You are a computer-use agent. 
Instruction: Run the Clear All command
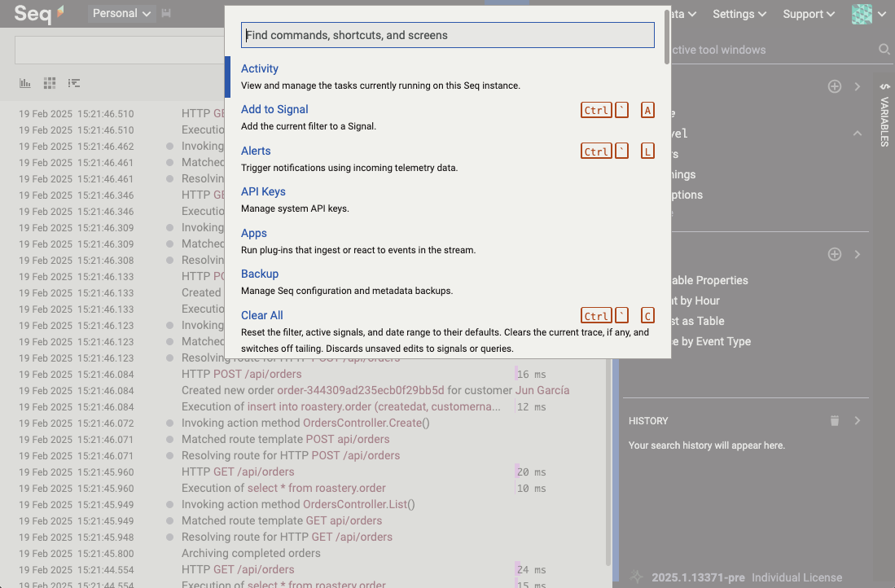pyautogui.click(x=448, y=331)
